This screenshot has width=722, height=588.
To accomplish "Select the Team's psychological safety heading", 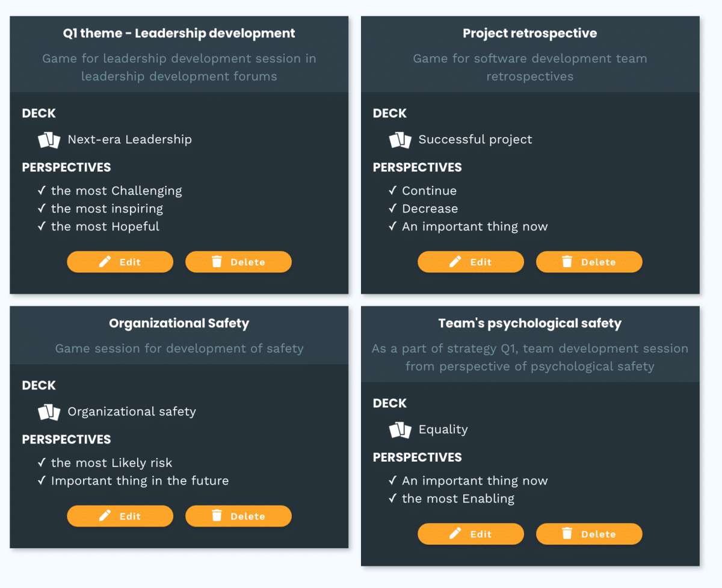I will click(530, 323).
